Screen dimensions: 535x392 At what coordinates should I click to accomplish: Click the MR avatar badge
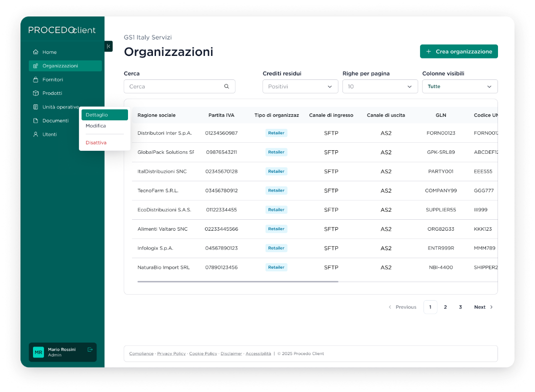pyautogui.click(x=38, y=352)
